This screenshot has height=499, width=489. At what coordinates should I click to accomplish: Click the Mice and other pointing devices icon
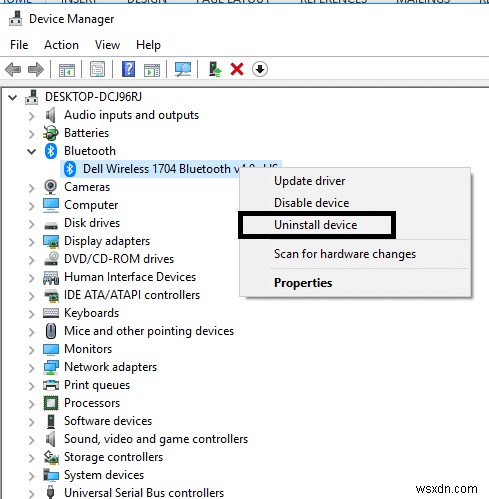[51, 331]
